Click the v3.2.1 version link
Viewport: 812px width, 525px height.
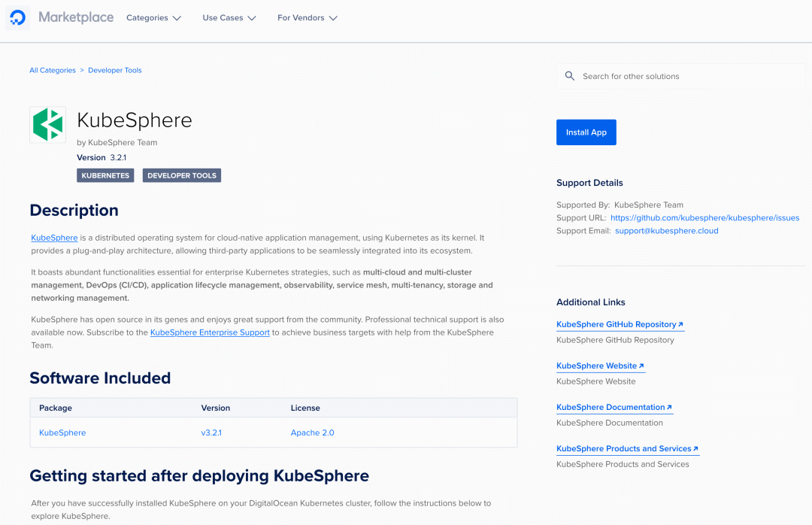click(x=211, y=432)
